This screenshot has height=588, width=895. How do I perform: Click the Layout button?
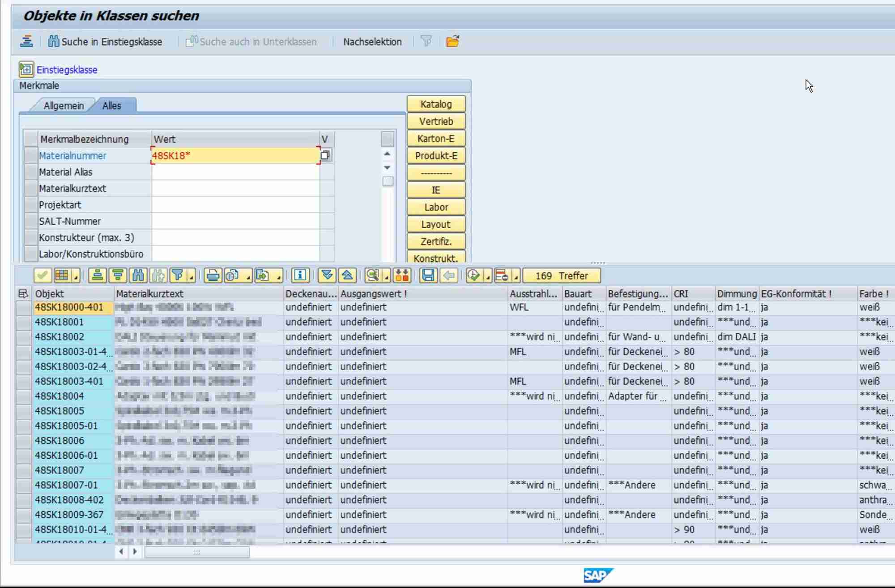coord(436,225)
